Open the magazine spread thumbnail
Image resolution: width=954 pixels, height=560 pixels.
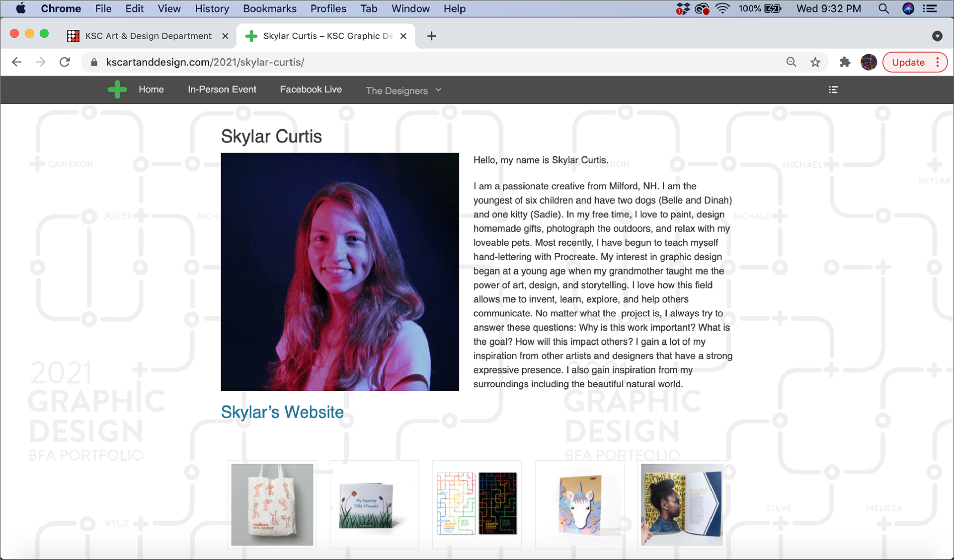click(682, 504)
